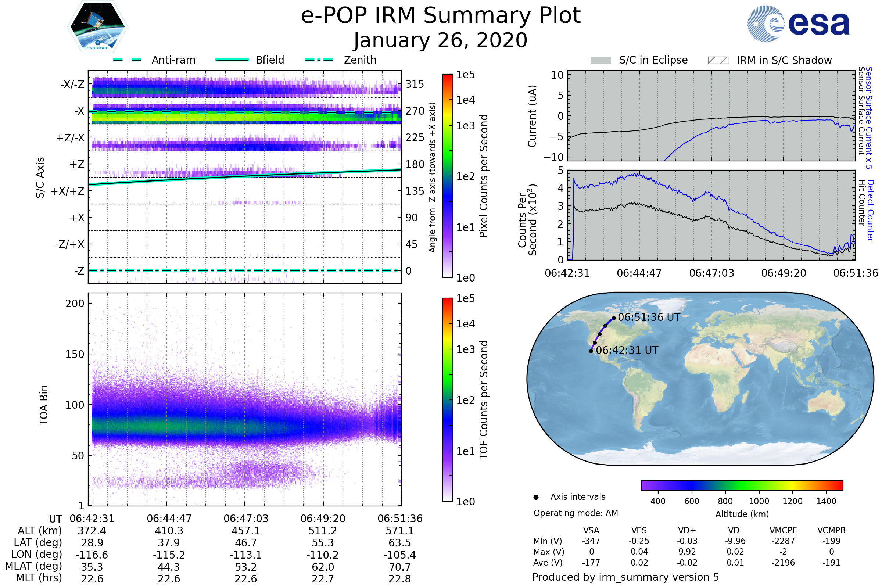Click the 06:42:31 UT track start point on map

(591, 351)
